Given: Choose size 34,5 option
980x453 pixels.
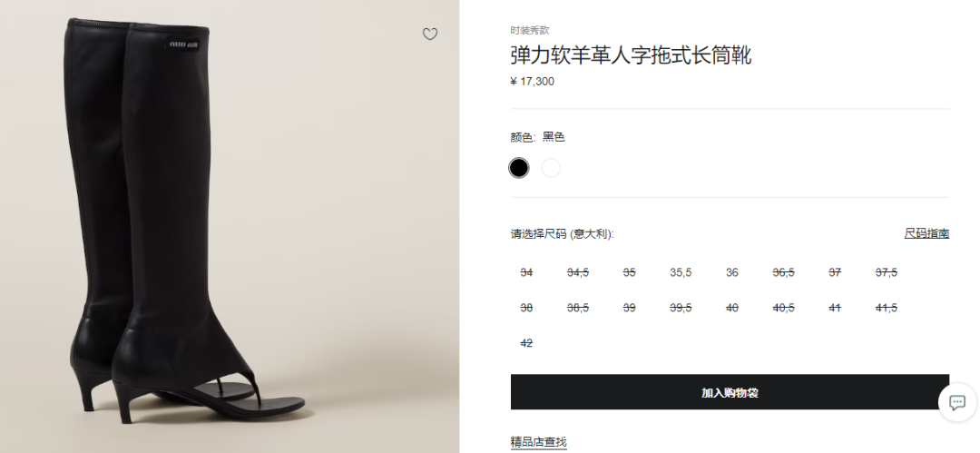Looking at the screenshot, I should click(x=577, y=273).
